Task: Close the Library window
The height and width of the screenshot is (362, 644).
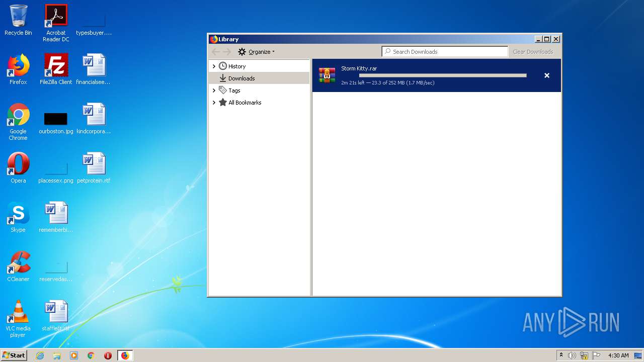Action: (x=556, y=39)
